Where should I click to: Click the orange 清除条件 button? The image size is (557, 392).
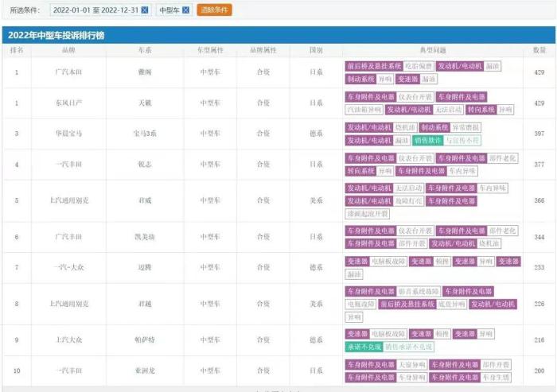click(x=214, y=10)
